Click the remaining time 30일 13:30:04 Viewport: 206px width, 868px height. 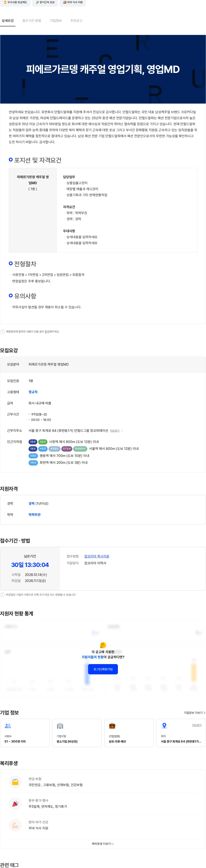coord(30,565)
